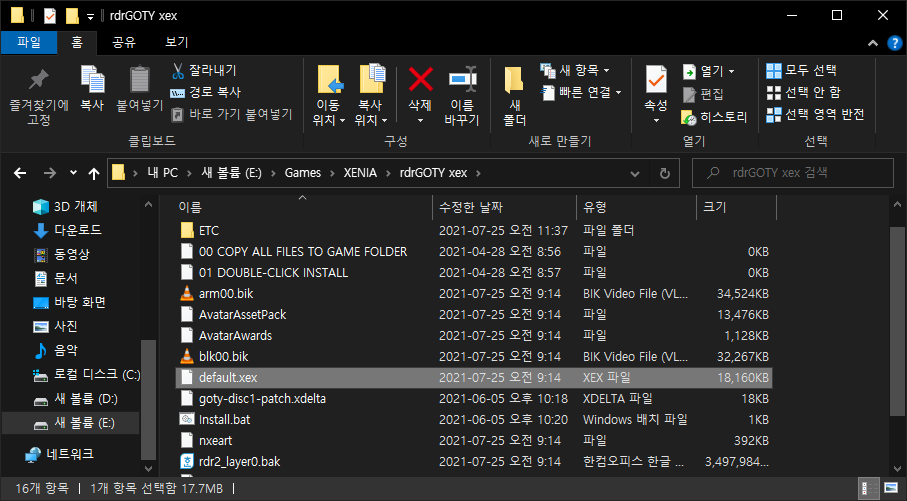Open 복사 위치 (Copy to) menu
Screen dimensions: 907x501
click(371, 96)
